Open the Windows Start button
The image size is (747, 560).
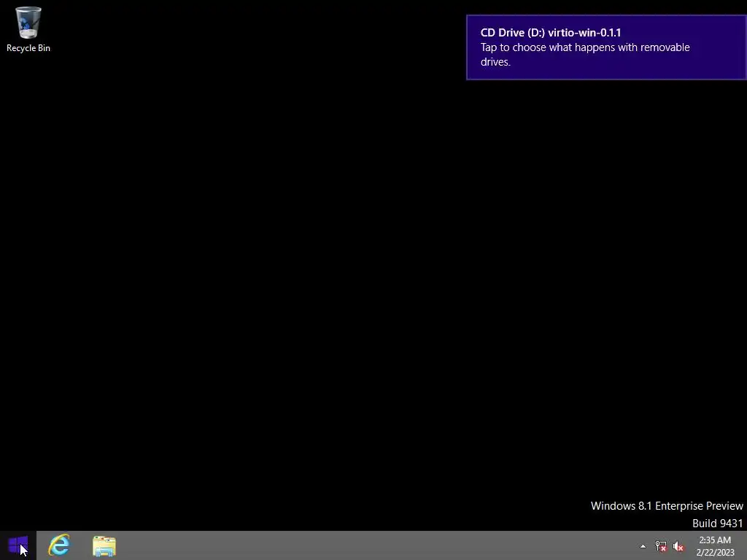click(18, 545)
